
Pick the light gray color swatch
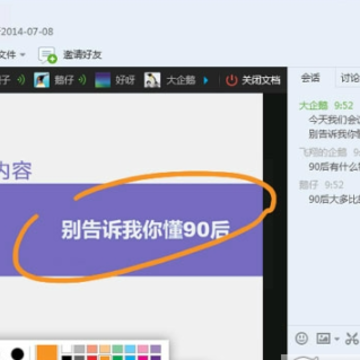pos(79,349)
